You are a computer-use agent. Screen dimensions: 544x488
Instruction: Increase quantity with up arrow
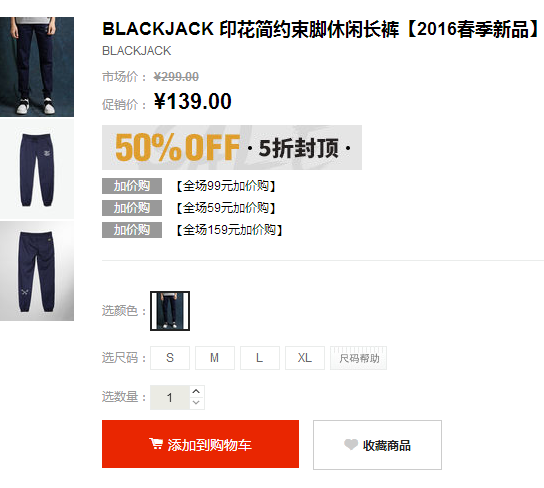[196, 392]
